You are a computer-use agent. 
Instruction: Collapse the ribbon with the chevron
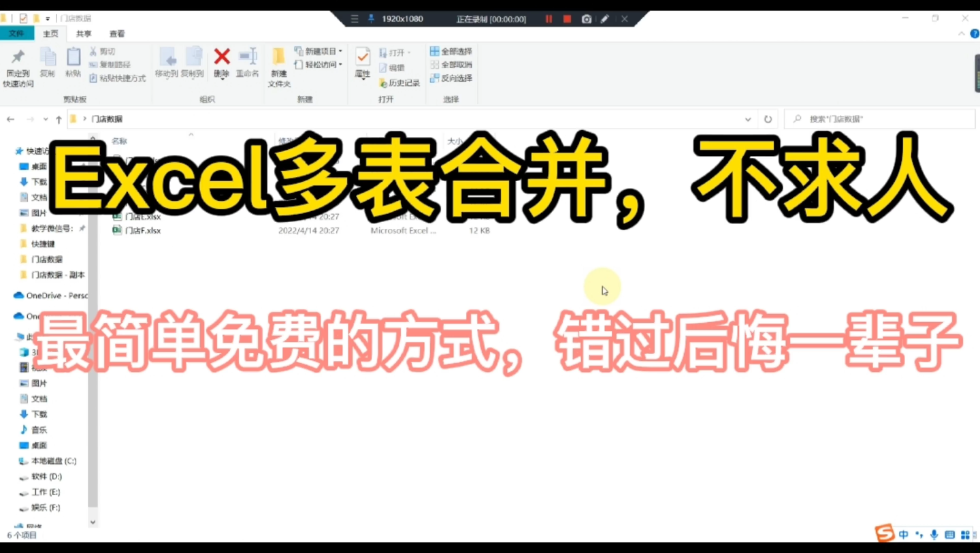(x=962, y=34)
